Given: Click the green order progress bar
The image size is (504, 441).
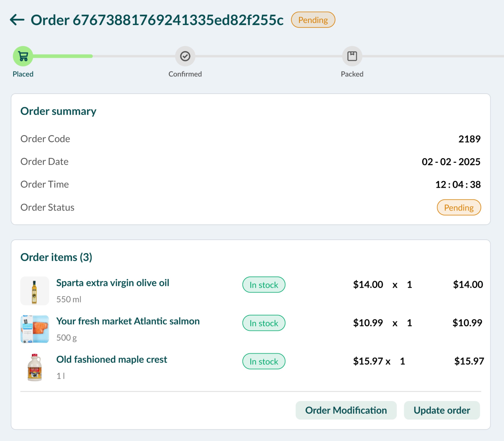Looking at the screenshot, I should point(63,56).
